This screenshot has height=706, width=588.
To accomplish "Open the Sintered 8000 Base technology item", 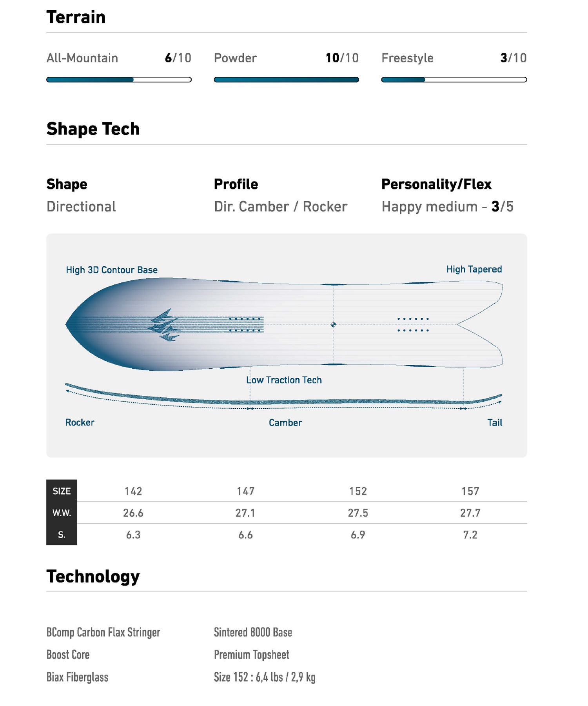I will (x=253, y=632).
